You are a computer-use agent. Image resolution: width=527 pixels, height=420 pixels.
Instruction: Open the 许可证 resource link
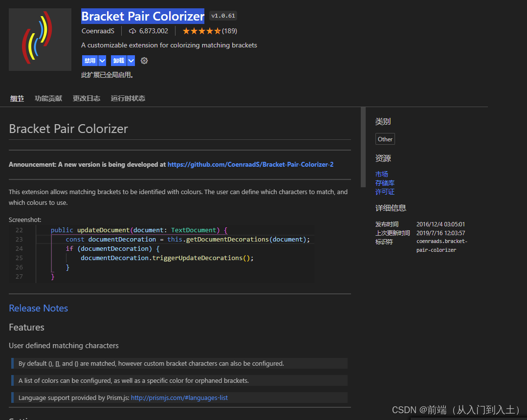click(x=385, y=192)
